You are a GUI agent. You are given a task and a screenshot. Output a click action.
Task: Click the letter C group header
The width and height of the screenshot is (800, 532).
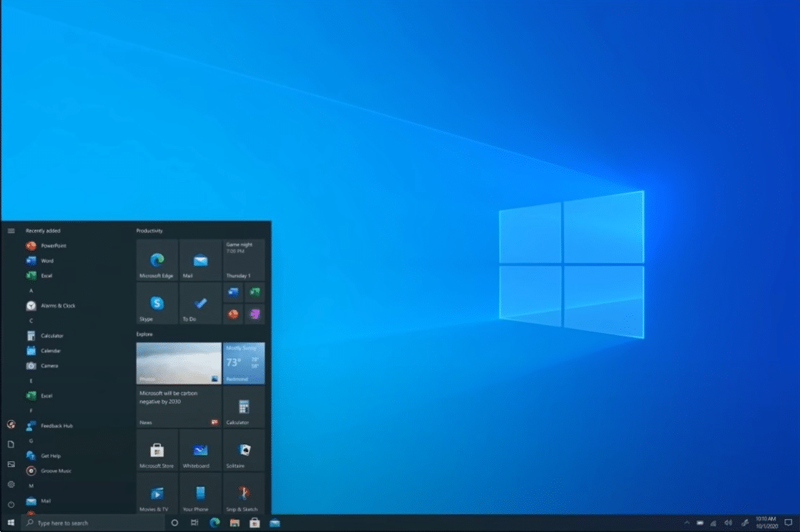31,321
